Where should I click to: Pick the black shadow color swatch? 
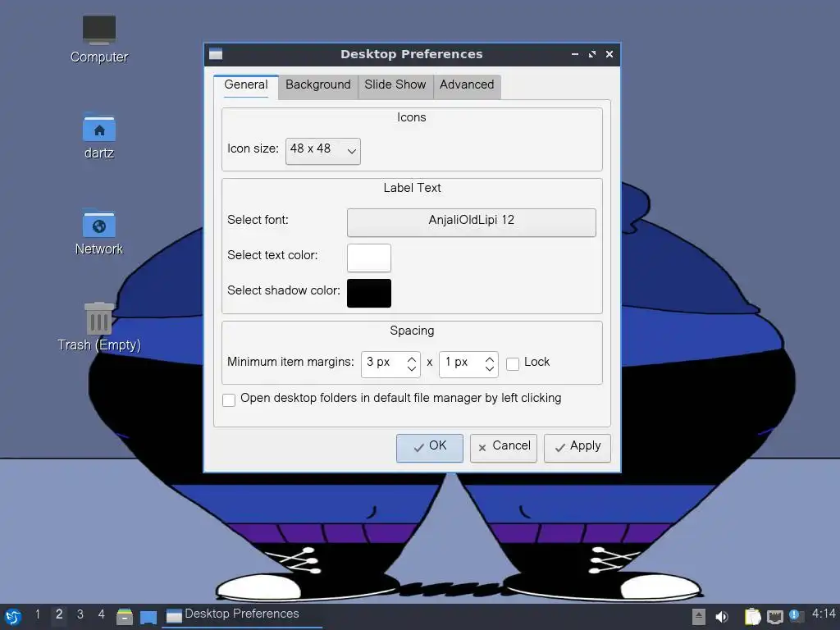[x=369, y=293]
